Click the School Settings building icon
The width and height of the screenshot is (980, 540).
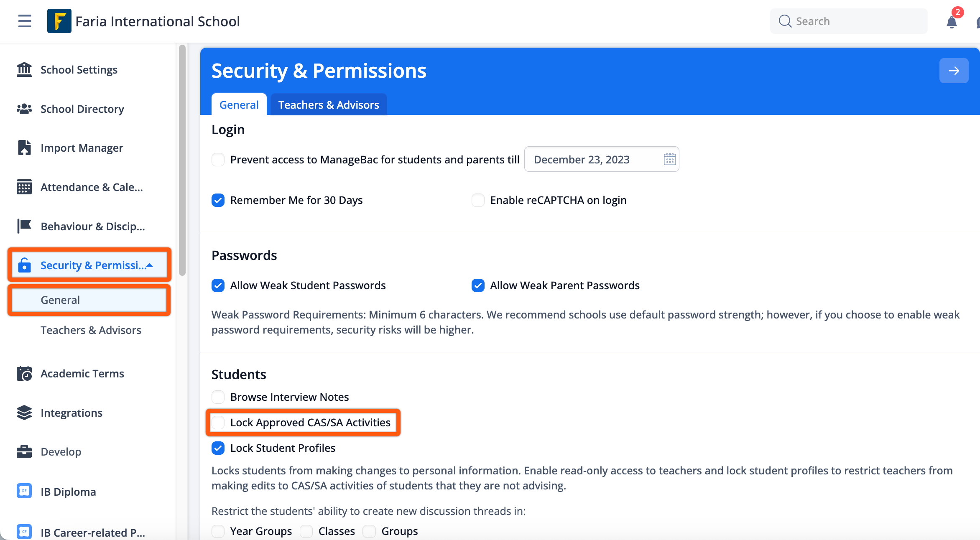click(24, 69)
